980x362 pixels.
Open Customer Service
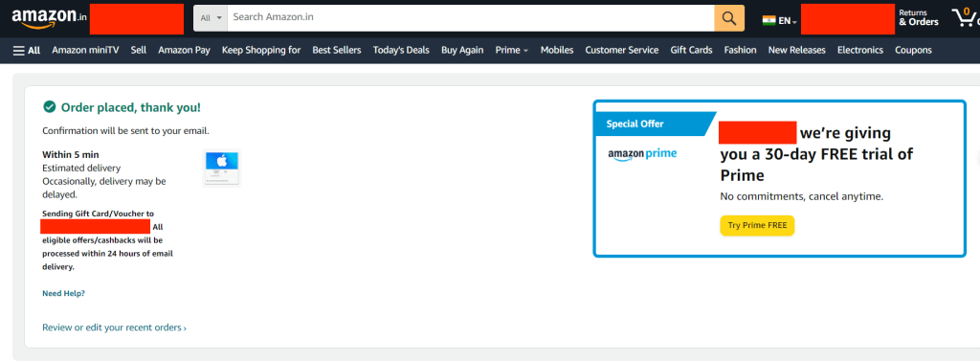click(622, 50)
